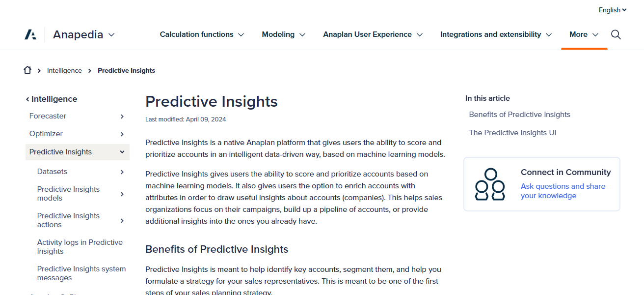Open the Calculation functions menu
This screenshot has height=295, width=644.
click(x=202, y=34)
